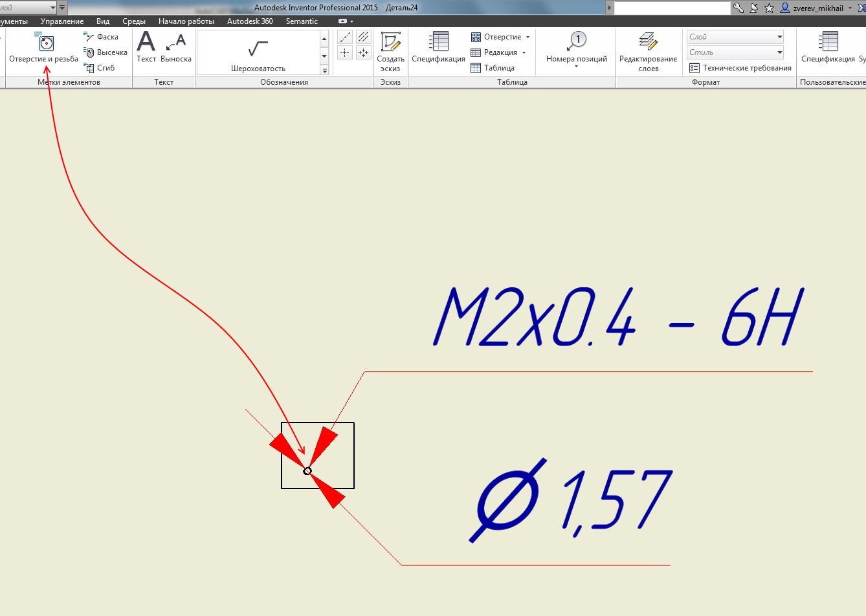Click the Редакция revision table tool
Viewport: 866px width, 616px height.
[494, 52]
